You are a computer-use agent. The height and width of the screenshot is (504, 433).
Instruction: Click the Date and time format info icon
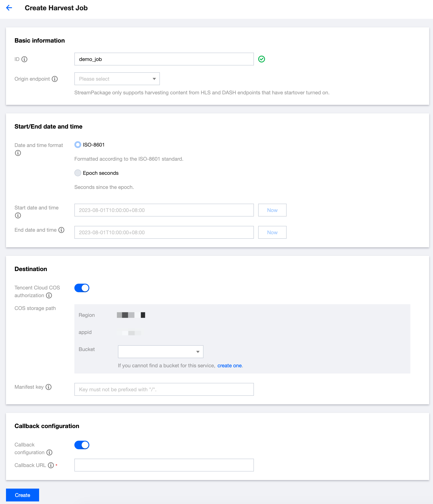tap(18, 153)
